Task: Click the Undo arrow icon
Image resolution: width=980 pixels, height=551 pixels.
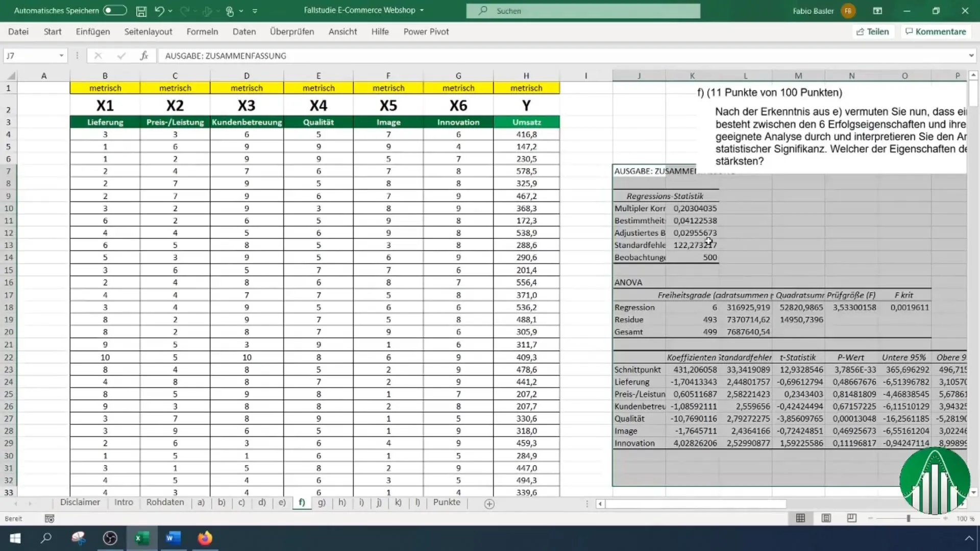Action: pyautogui.click(x=159, y=11)
